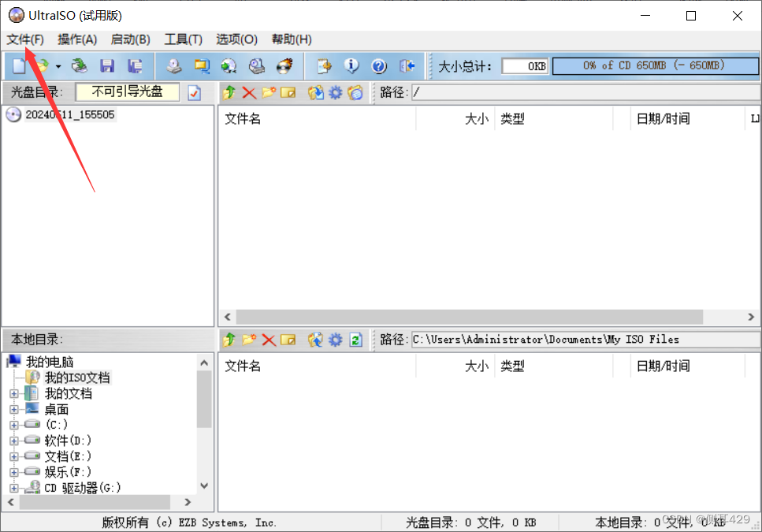Select 我的电脑 in the local tree
This screenshot has height=532, width=762.
tap(49, 362)
